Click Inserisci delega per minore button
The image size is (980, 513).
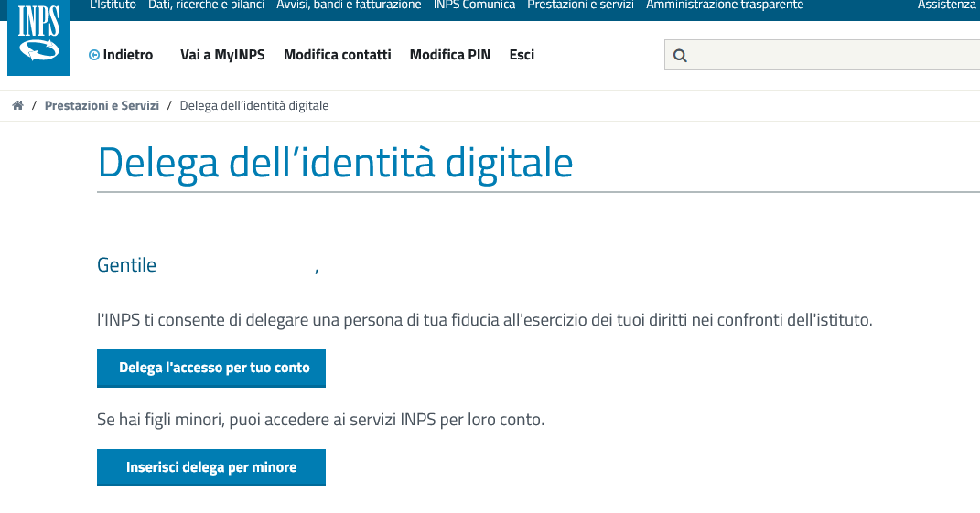[211, 467]
